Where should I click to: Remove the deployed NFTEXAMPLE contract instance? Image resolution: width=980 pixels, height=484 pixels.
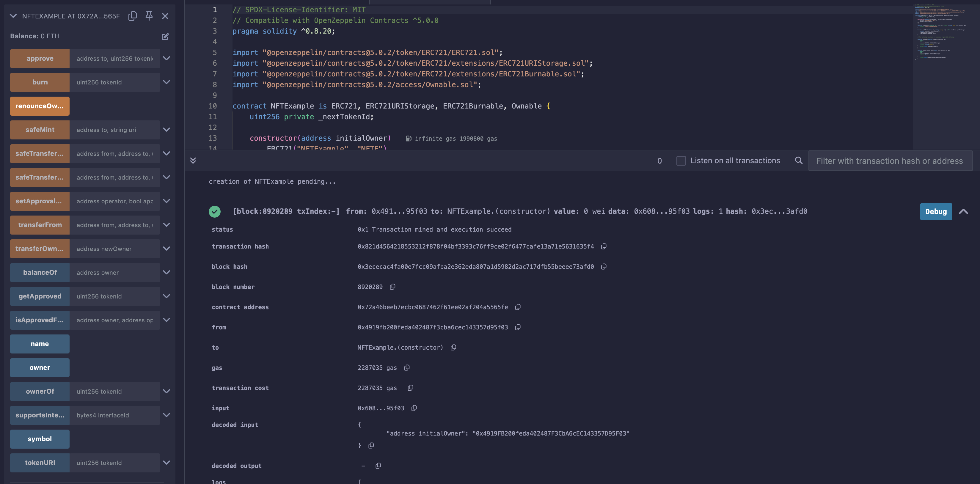pos(165,16)
